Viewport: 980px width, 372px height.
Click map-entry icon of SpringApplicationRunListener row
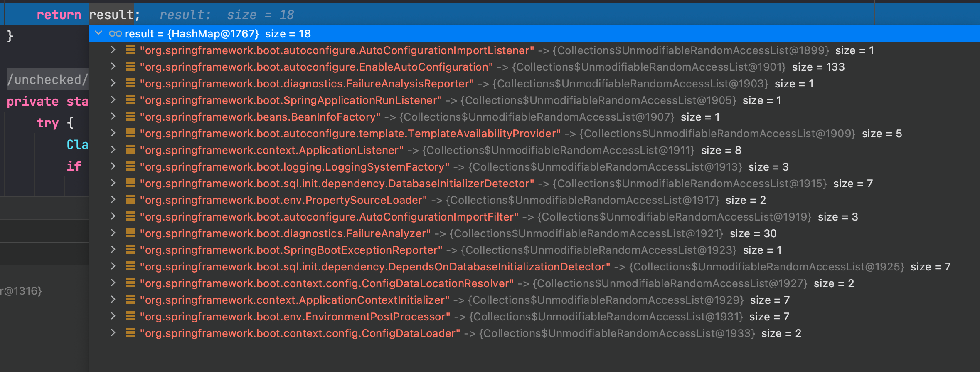point(131,100)
